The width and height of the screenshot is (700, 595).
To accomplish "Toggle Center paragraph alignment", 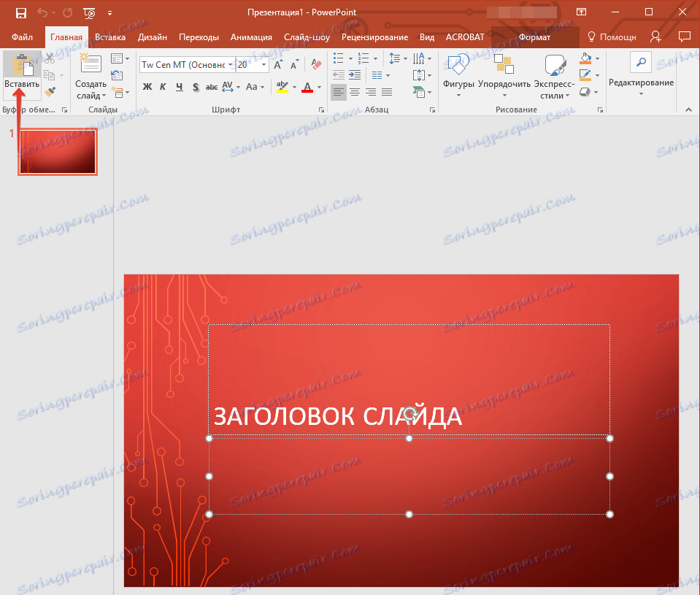I will (355, 93).
